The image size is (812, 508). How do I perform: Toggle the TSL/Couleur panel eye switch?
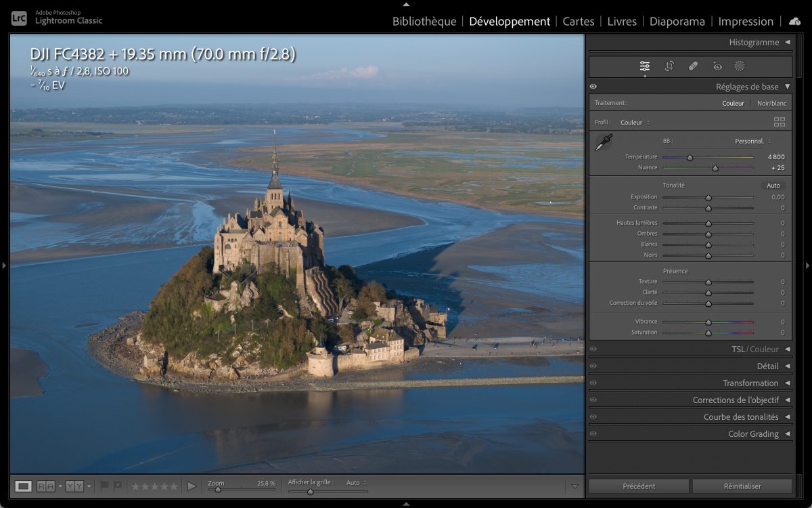(x=593, y=350)
